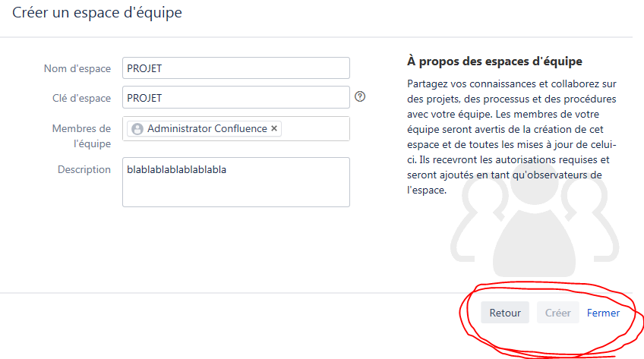Click the paragraph starting Partagez vos connaissances
This screenshot has width=644, height=359.
coord(512,137)
